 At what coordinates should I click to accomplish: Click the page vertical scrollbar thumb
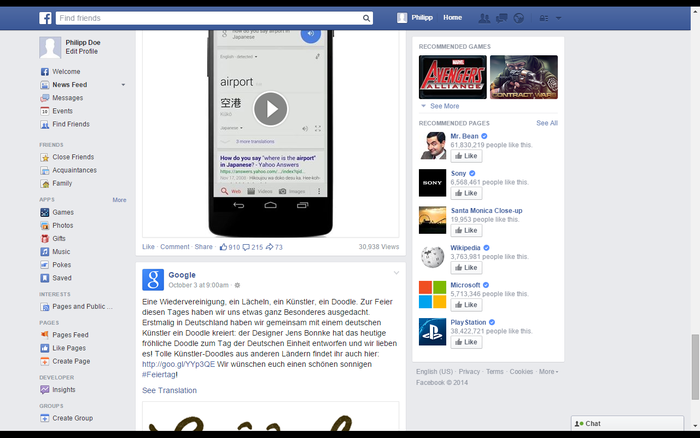(x=695, y=367)
